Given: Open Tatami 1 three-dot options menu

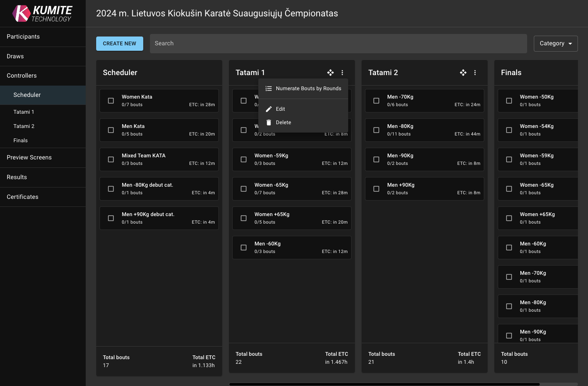Looking at the screenshot, I should (342, 73).
